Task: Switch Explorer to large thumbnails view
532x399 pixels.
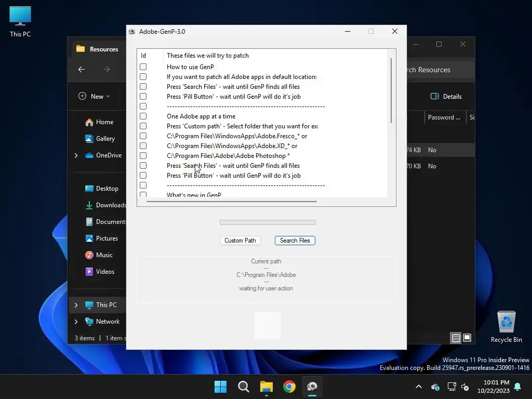Action: [467, 338]
